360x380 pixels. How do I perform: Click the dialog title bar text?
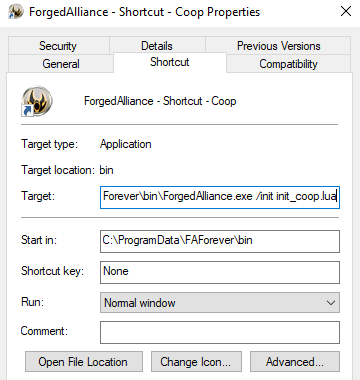pos(144,12)
